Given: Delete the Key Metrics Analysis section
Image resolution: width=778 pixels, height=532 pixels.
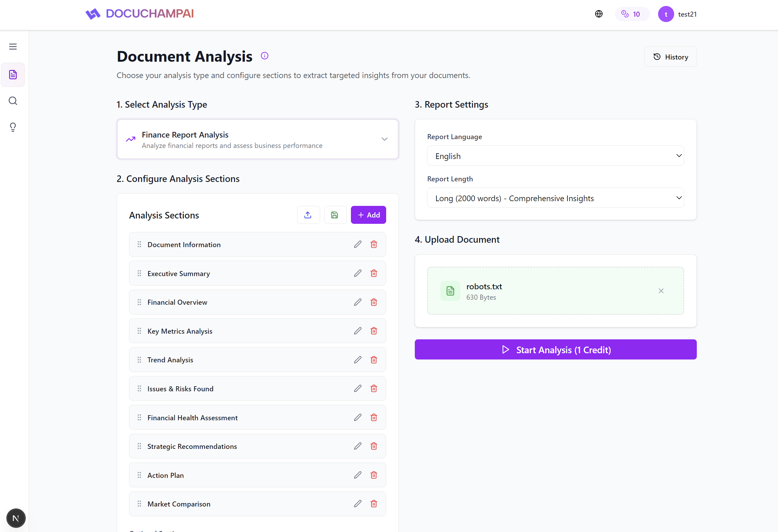Looking at the screenshot, I should [x=374, y=331].
